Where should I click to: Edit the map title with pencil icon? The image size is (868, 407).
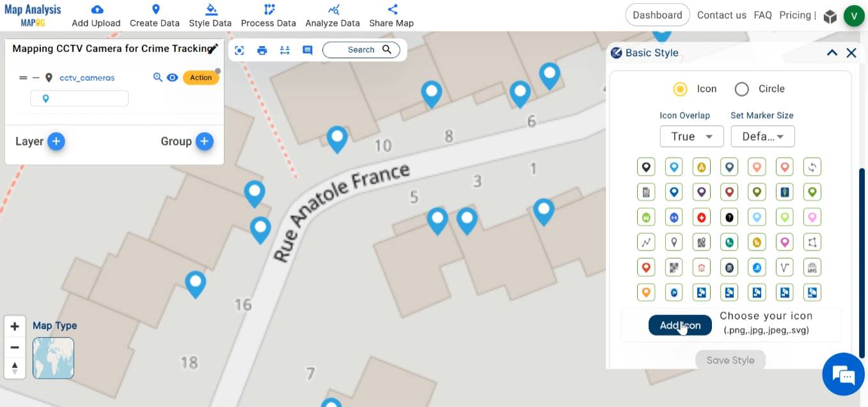214,48
